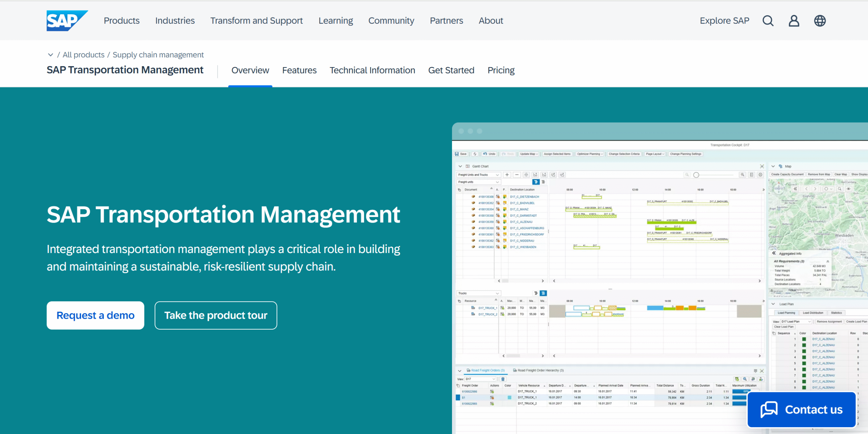
Task: Open the Partners menu
Action: (447, 21)
